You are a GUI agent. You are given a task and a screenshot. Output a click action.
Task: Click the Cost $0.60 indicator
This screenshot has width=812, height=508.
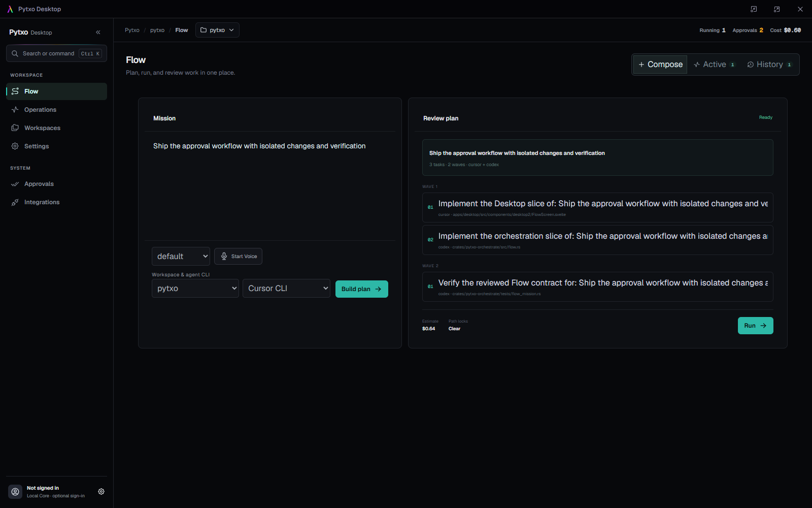coord(786,30)
